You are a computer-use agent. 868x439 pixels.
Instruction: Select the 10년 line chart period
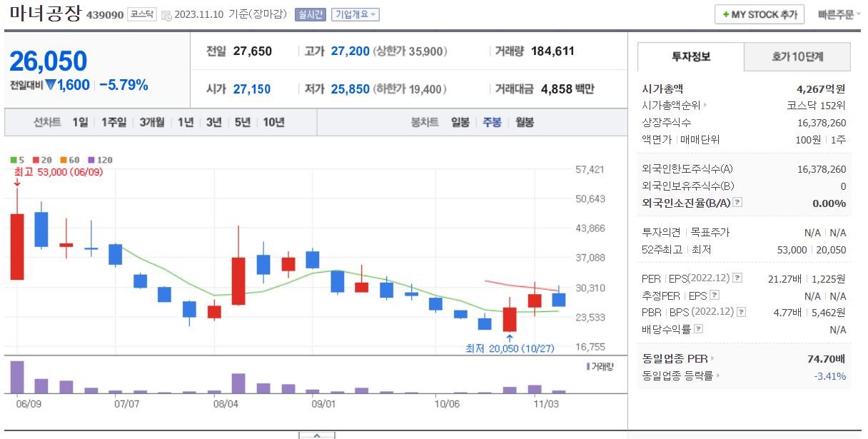click(x=273, y=122)
